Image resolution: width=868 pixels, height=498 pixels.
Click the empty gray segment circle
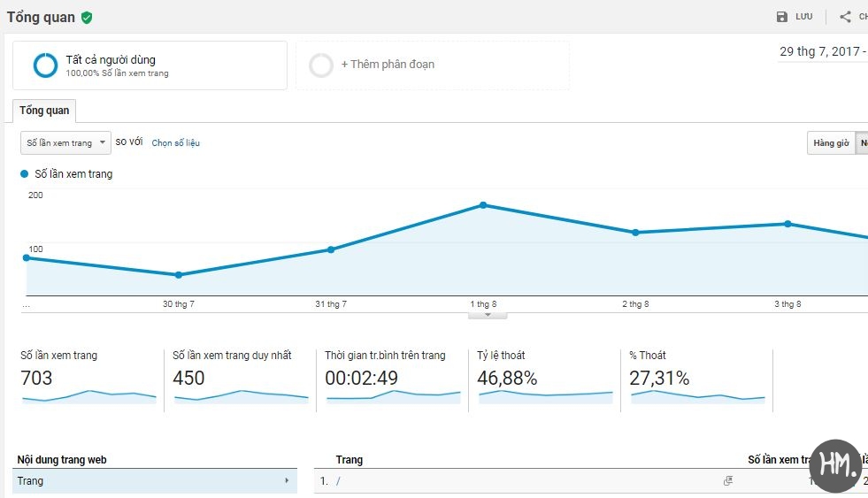[x=321, y=65]
